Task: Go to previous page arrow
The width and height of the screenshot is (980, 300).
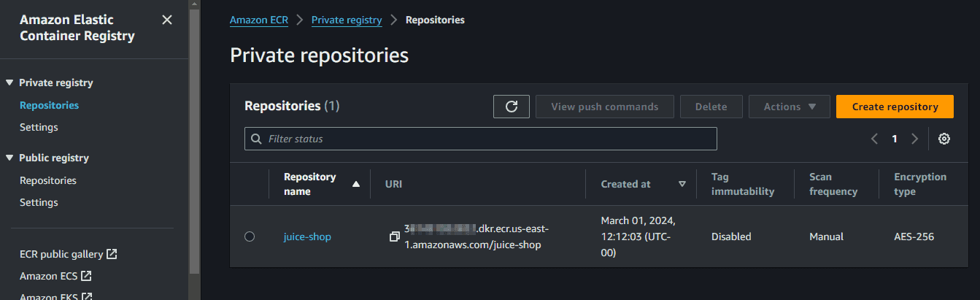Action: (x=874, y=139)
